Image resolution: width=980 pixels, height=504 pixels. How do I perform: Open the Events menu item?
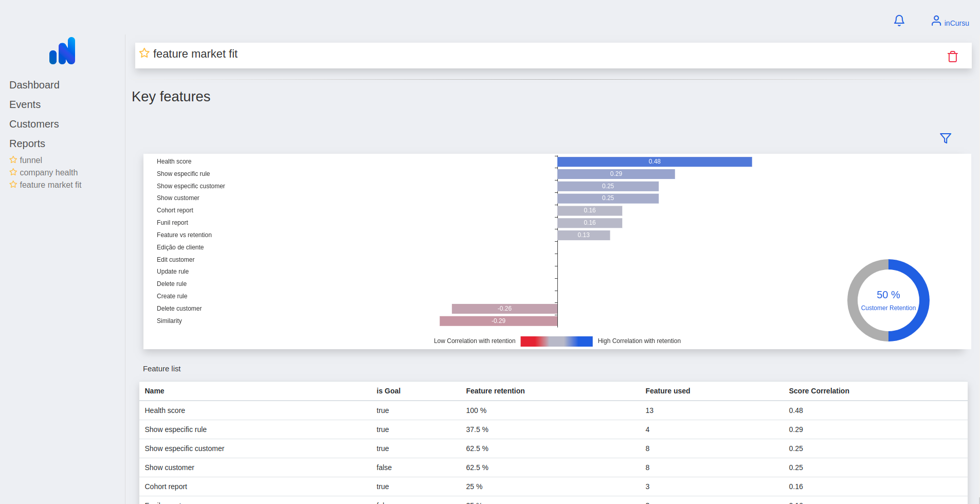25,104
